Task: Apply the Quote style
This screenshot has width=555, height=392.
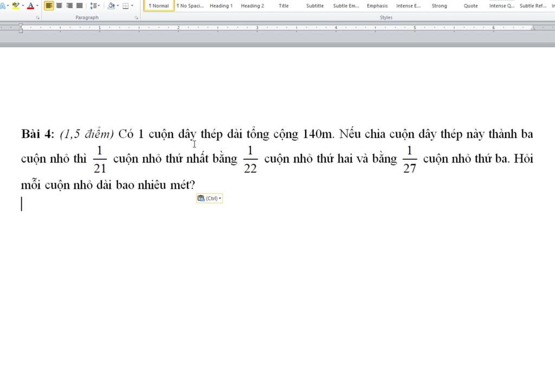Action: pyautogui.click(x=470, y=5)
